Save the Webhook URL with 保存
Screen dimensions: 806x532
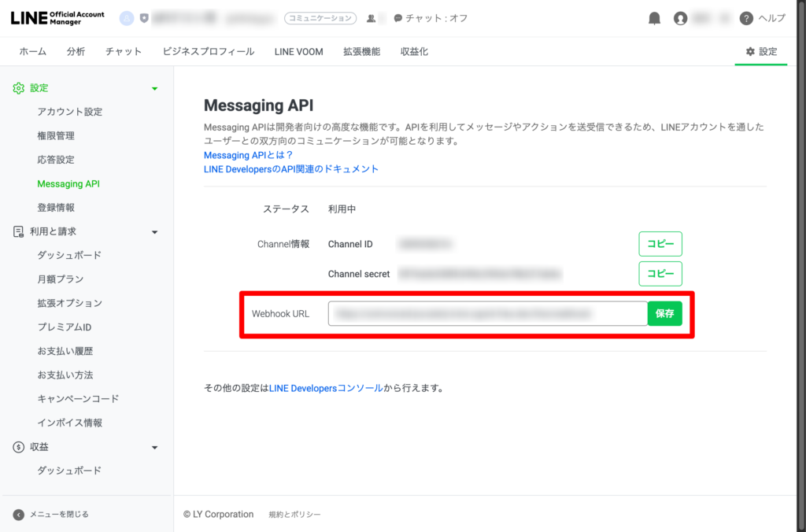tap(664, 313)
